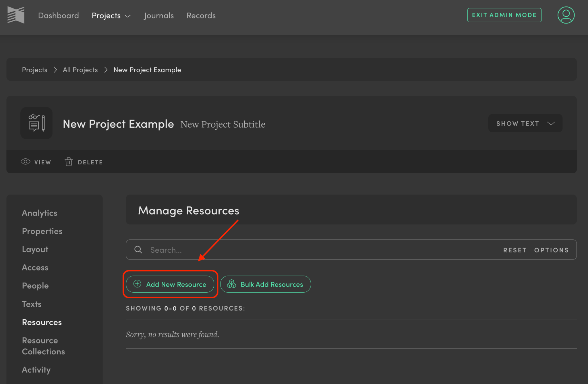Screen dimensions: 588x384
Task: Click EXIT ADMIN MODE button
Action: [504, 15]
